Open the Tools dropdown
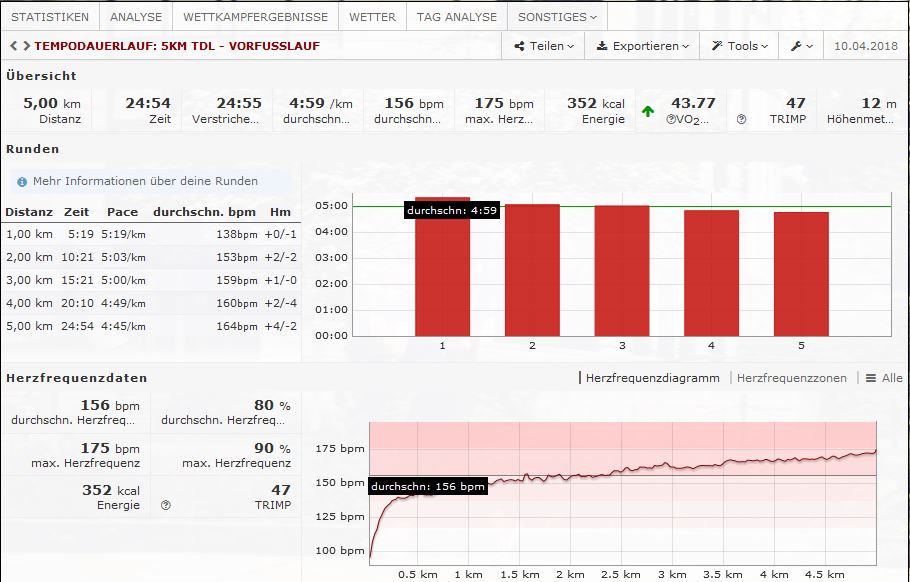This screenshot has height=582, width=910. point(740,46)
